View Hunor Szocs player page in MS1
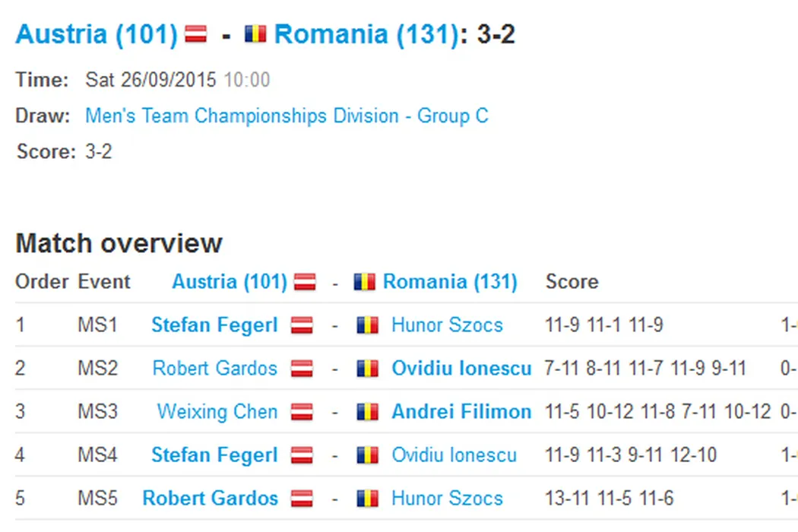Viewport: 798px width, 532px height. 447,326
